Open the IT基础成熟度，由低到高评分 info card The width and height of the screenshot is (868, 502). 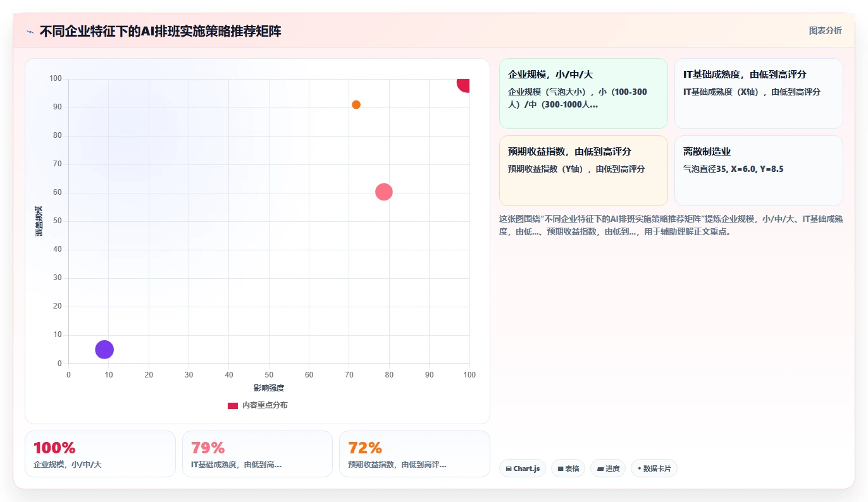[759, 94]
